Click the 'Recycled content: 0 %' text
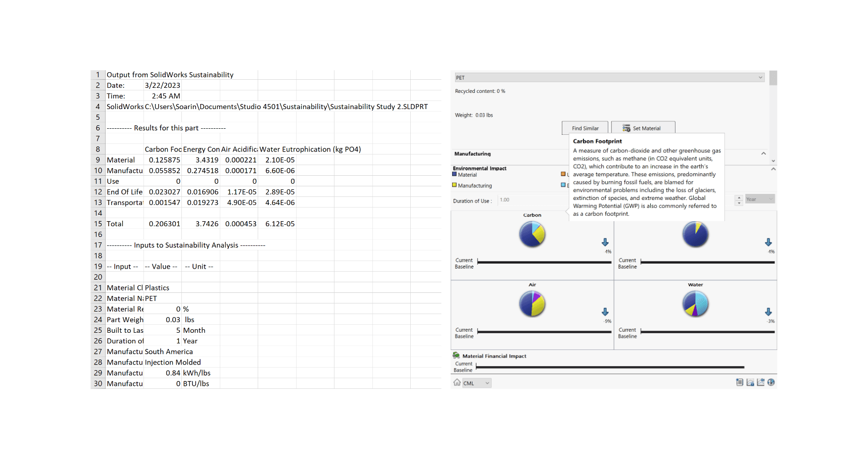This screenshot has height=459, width=868. [x=480, y=91]
